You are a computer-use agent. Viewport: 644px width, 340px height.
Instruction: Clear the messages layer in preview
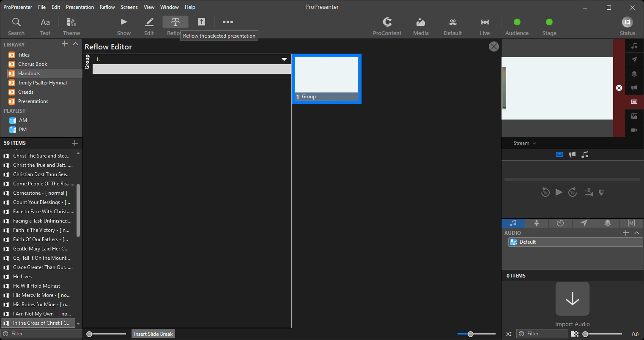[634, 60]
